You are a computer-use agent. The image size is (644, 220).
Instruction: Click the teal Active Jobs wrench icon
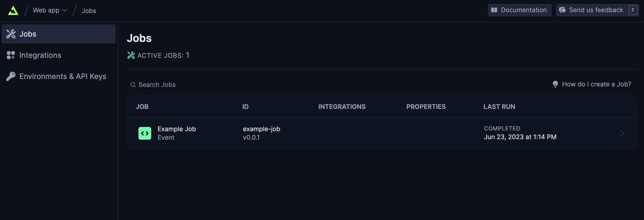(x=131, y=55)
